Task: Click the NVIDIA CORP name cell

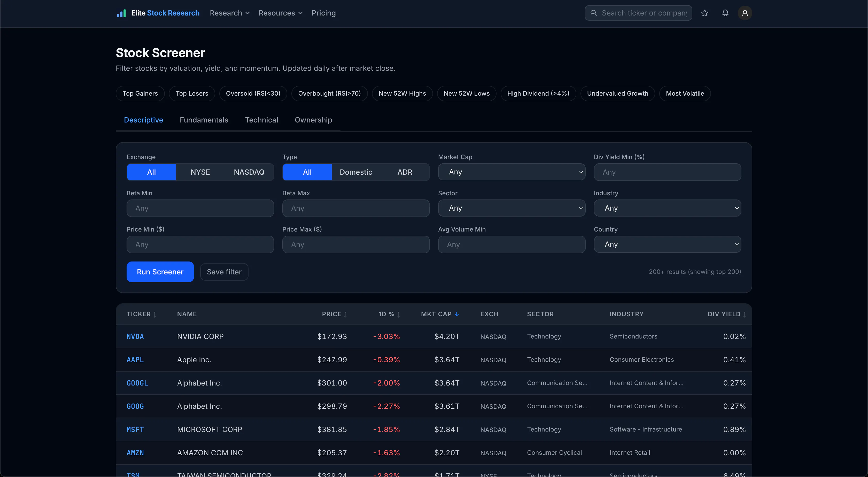Action: click(200, 336)
